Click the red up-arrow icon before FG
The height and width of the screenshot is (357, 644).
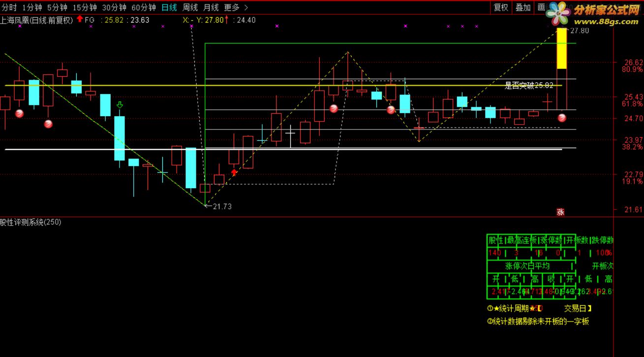(x=79, y=20)
